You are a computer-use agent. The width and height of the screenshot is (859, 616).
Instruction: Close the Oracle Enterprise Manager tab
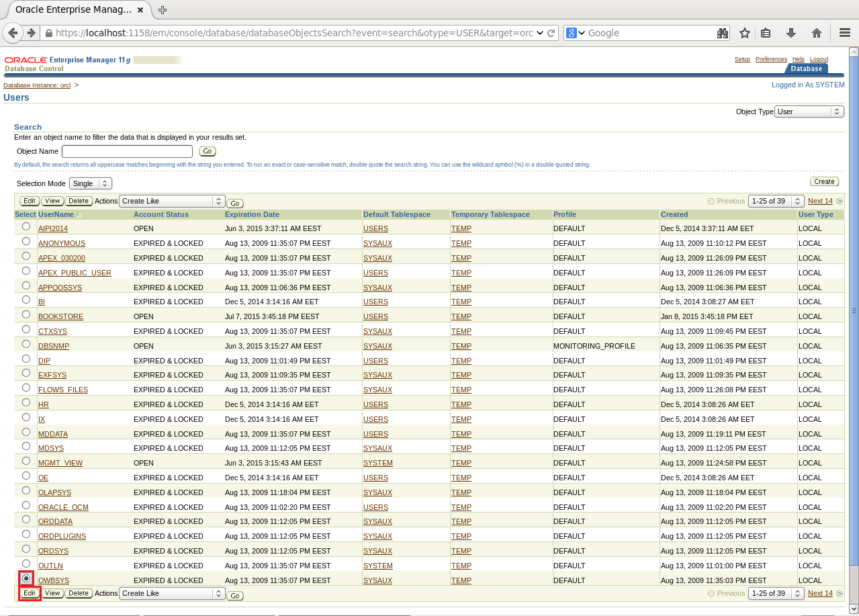point(140,10)
